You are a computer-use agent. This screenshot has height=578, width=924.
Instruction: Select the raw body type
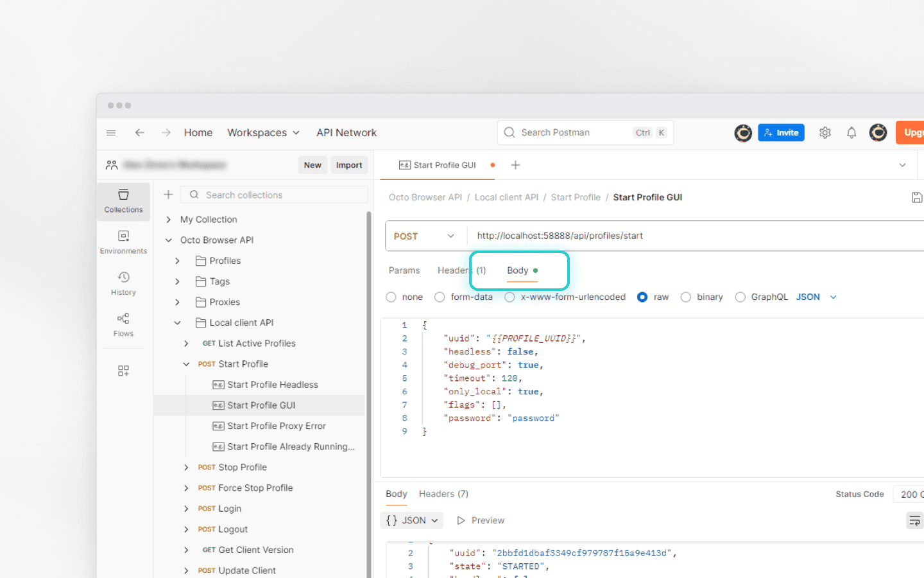tap(642, 297)
